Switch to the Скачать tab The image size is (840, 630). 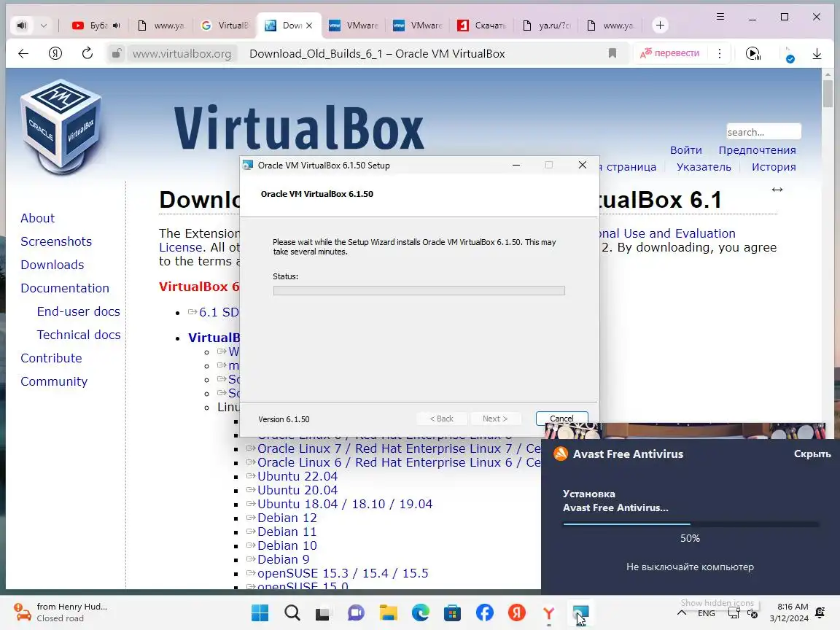pos(482,26)
